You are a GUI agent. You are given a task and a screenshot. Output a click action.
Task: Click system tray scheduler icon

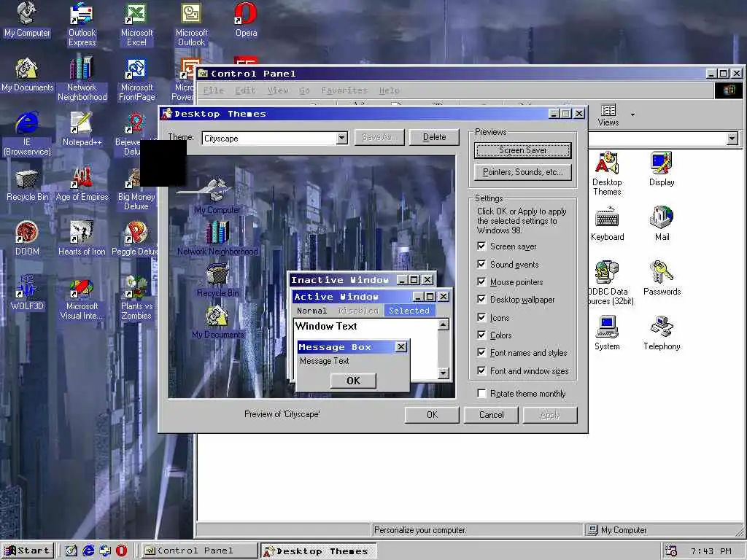click(x=671, y=551)
